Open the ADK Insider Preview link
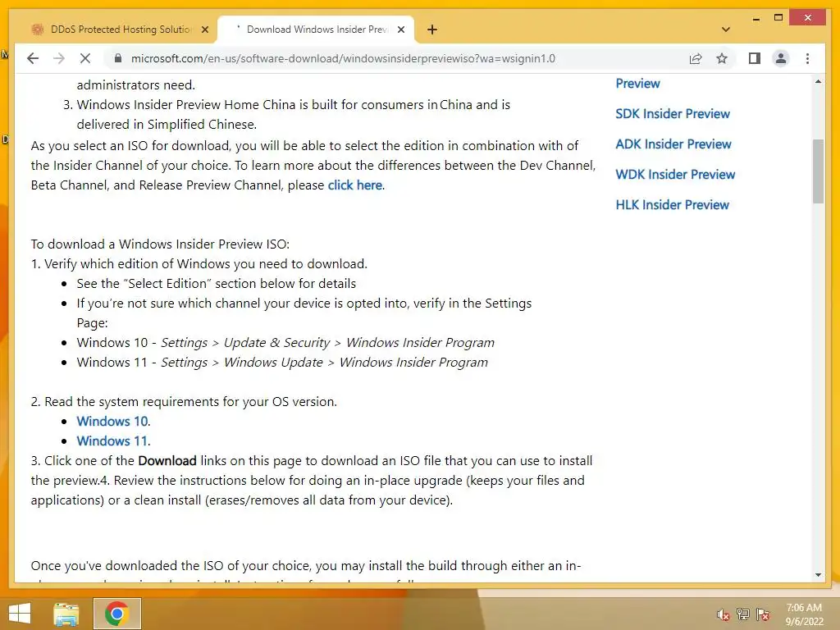 [x=673, y=144]
